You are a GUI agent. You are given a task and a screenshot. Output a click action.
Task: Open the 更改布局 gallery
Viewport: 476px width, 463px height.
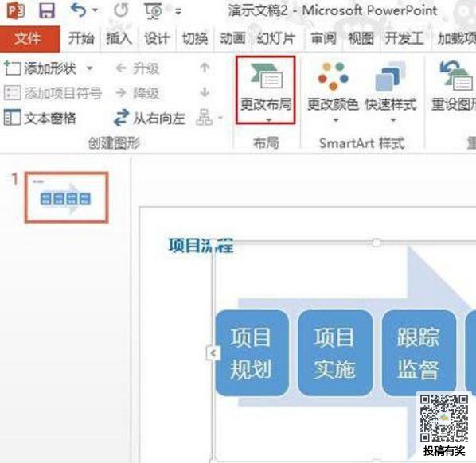(x=266, y=90)
